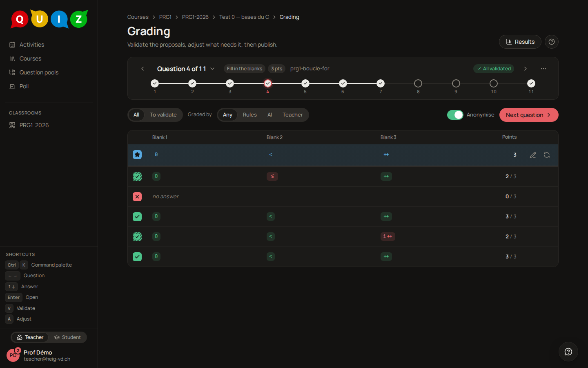Click the QUIZ logo

[x=49, y=19]
